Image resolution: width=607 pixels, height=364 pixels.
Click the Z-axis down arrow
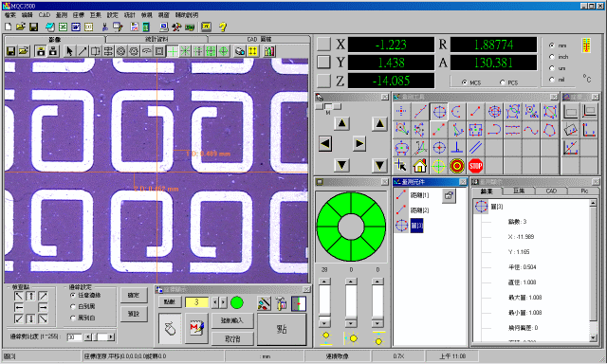coord(379,166)
